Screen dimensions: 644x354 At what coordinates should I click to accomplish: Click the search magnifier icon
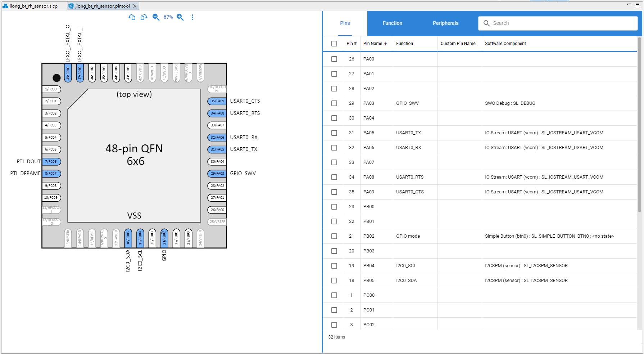pos(486,23)
